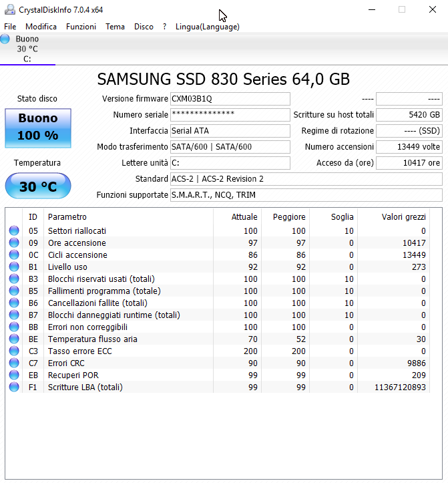
Task: Minimize the CrystalDiskInfo window
Action: click(x=372, y=10)
